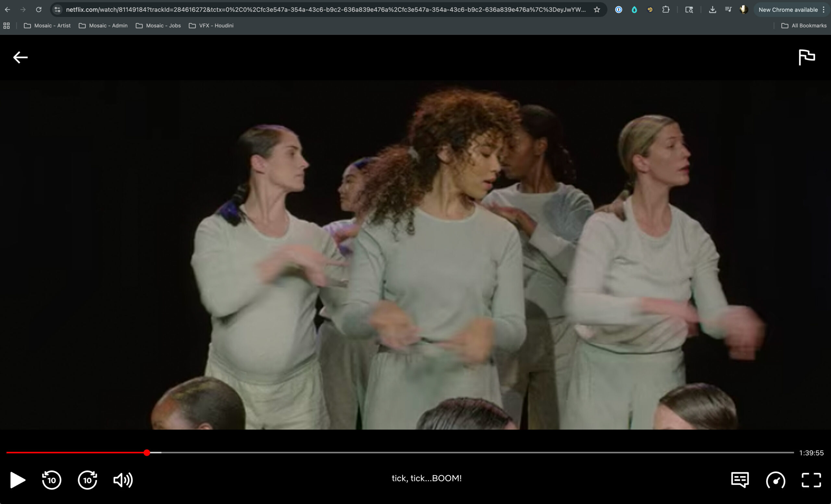Open Mosaic - Admin bookmark folder
831x504 pixels.
[x=103, y=26]
